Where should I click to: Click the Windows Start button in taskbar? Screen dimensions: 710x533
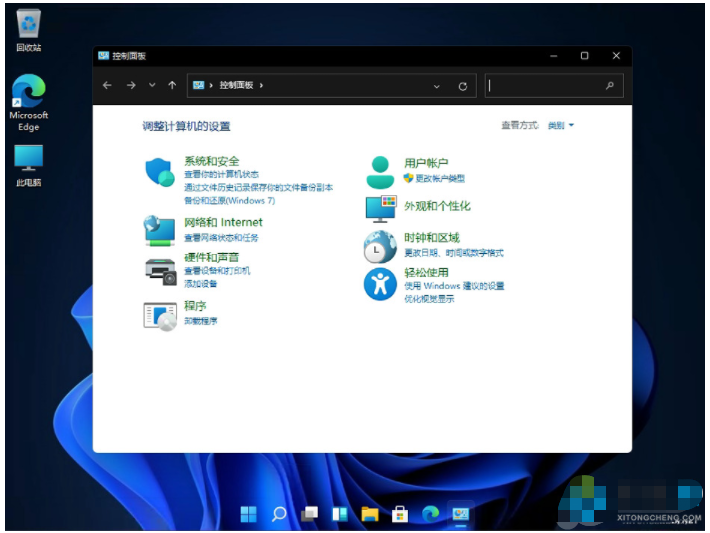[248, 514]
